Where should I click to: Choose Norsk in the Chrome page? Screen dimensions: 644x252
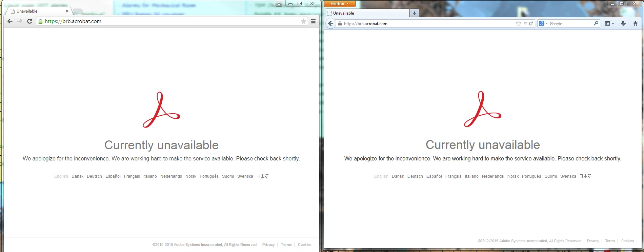(x=191, y=176)
